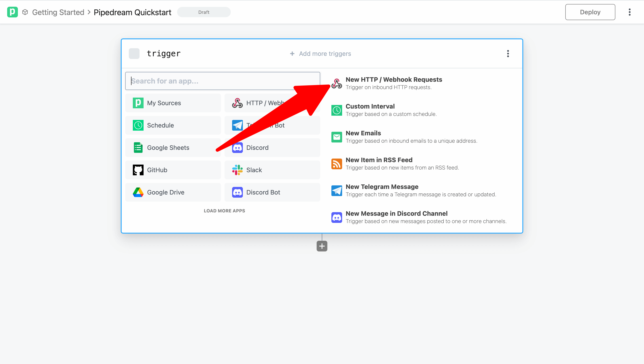The height and width of the screenshot is (364, 644).
Task: Pick Google Sheets as the trigger app
Action: 168,148
